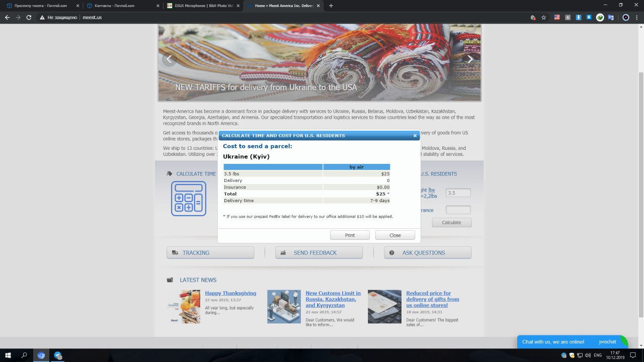Select the Home Meest America tab
Image resolution: width=644 pixels, height=362 pixels.
[x=284, y=6]
